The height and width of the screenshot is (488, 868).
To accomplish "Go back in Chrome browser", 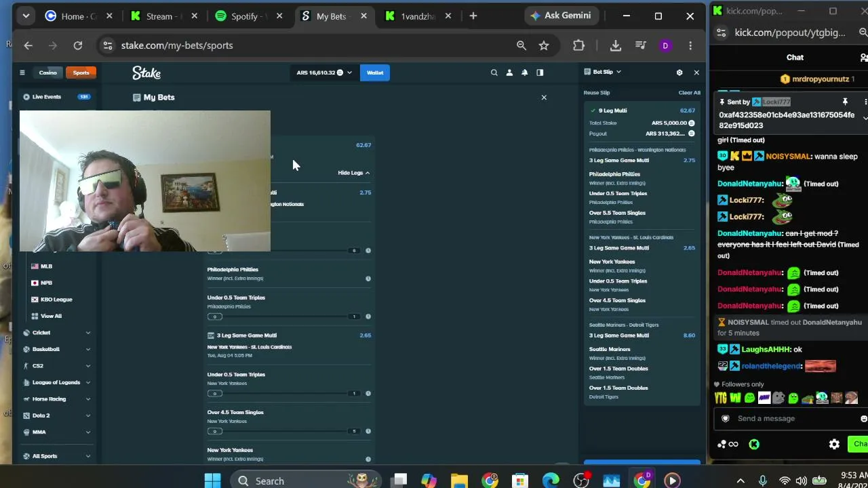I will tap(28, 45).
